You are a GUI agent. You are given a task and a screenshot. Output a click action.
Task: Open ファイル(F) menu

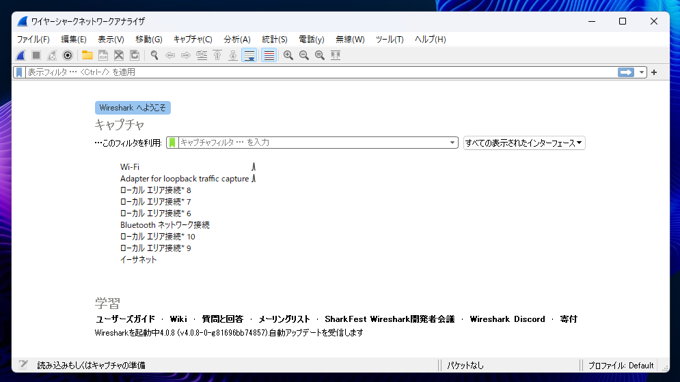[33, 39]
